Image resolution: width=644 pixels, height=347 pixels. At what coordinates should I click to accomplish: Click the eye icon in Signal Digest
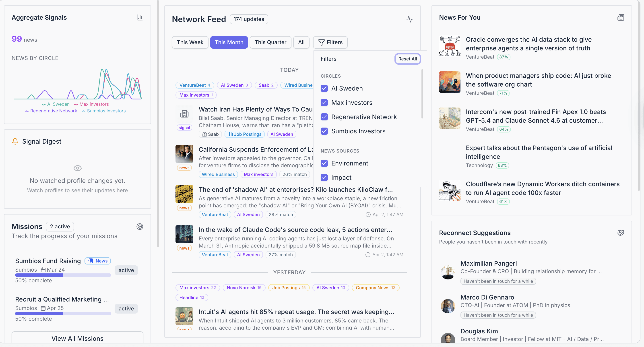[x=78, y=168]
